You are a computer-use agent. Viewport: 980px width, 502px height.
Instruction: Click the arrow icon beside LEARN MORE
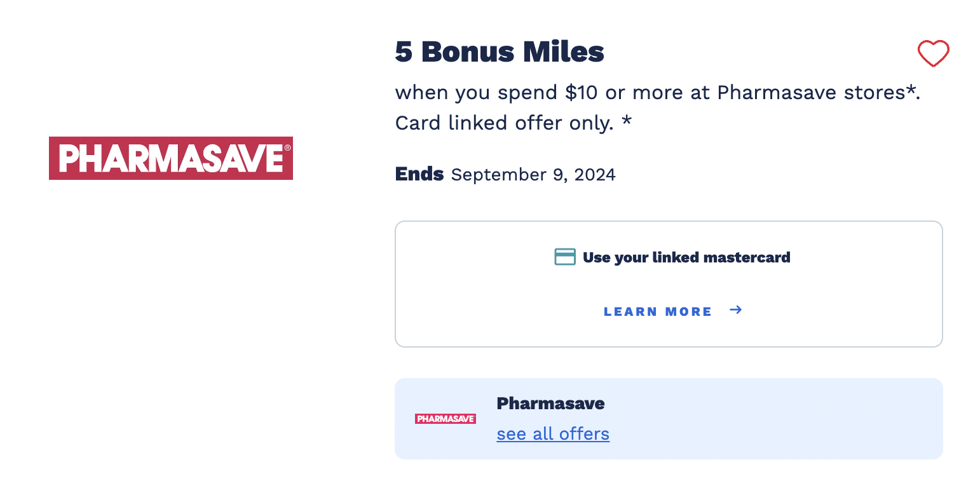735,310
